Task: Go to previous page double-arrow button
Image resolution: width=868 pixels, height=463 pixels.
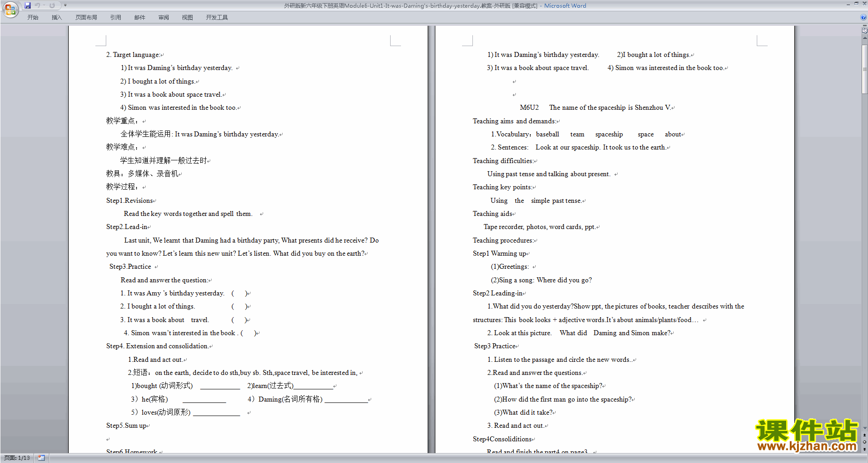Action: tap(864, 435)
